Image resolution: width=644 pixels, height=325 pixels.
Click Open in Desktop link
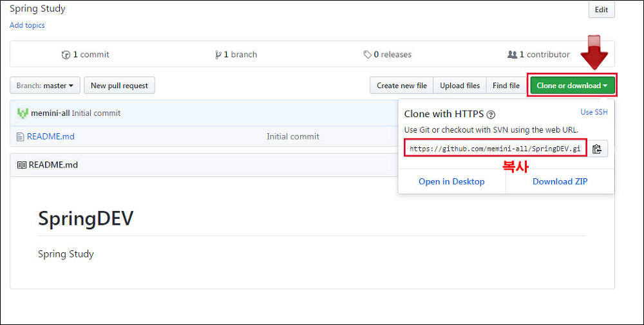pyautogui.click(x=451, y=181)
